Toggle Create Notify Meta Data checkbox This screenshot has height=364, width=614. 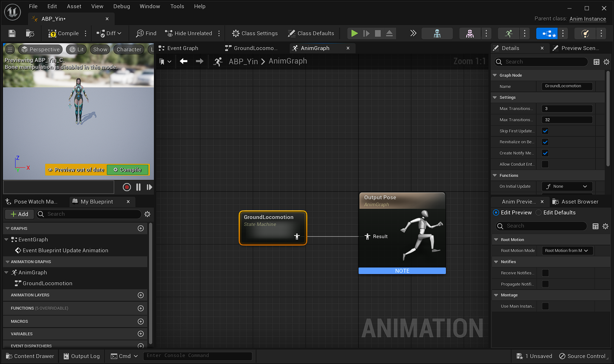pos(545,153)
